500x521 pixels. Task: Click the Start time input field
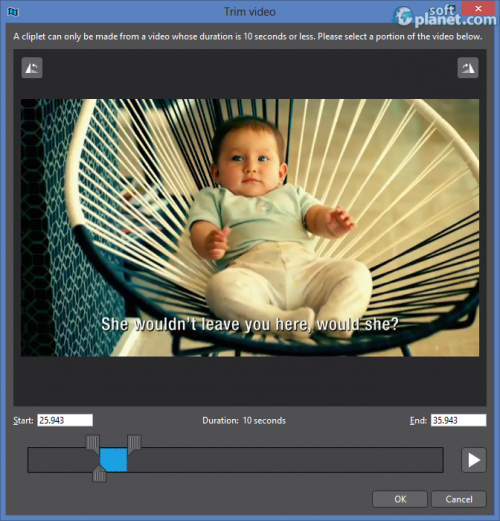(65, 420)
